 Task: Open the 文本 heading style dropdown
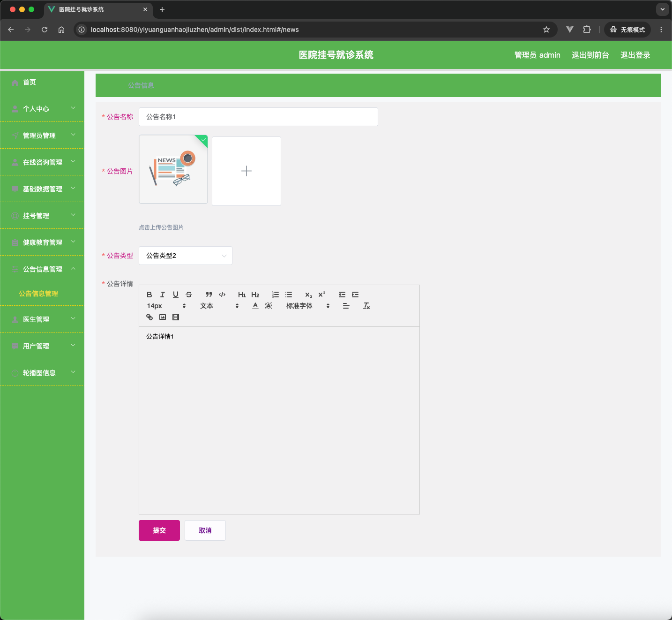pyautogui.click(x=219, y=306)
